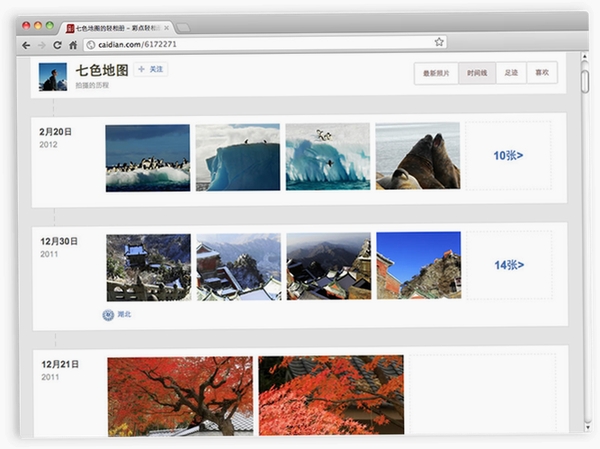Image resolution: width=600 pixels, height=449 pixels.
Task: Go to browser home icon
Action: pyautogui.click(x=73, y=45)
